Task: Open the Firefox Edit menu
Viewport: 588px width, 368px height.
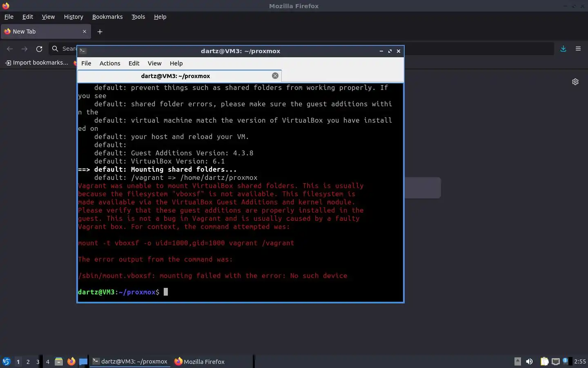Action: [x=28, y=17]
